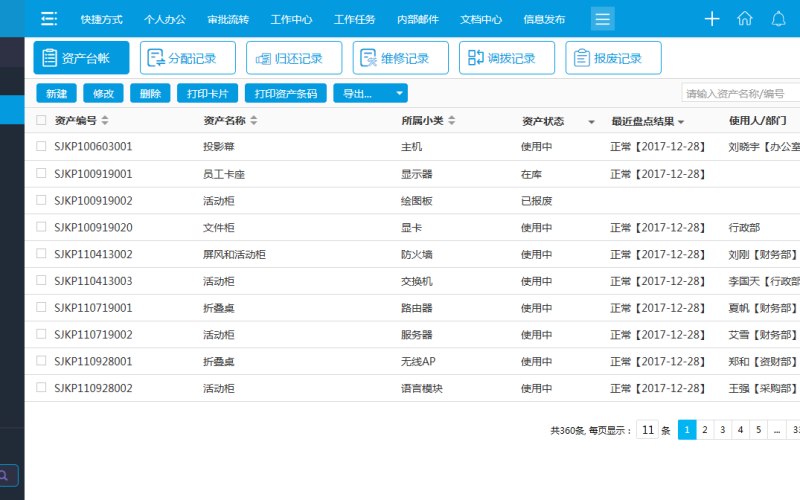Image resolution: width=800 pixels, height=500 pixels.
Task: Check the row SJKP110719001
Action: pyautogui.click(x=41, y=307)
